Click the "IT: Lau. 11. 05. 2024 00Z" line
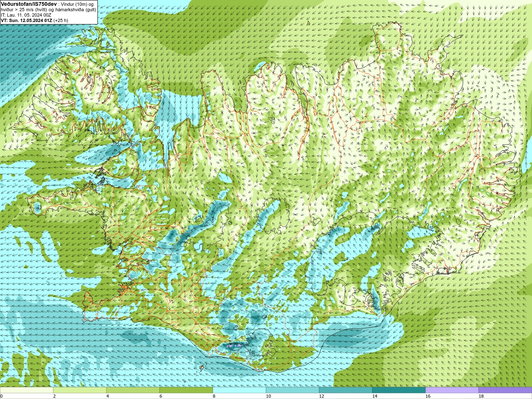Image resolution: width=532 pixels, height=399 pixels. tap(26, 15)
